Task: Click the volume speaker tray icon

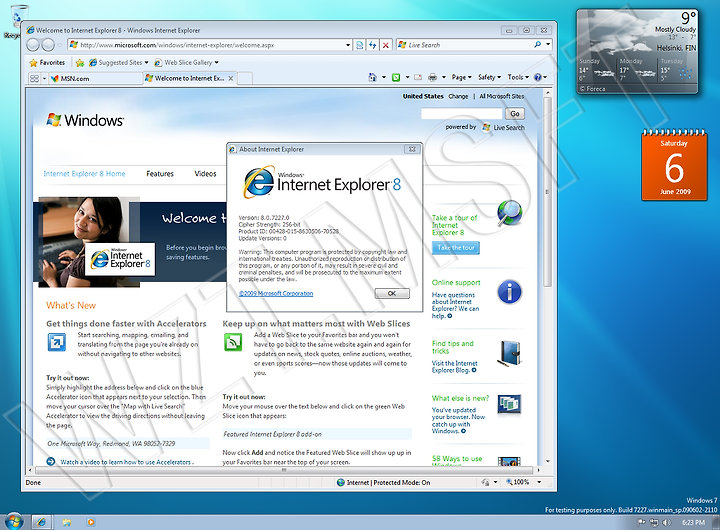Action: pyautogui.click(x=667, y=522)
